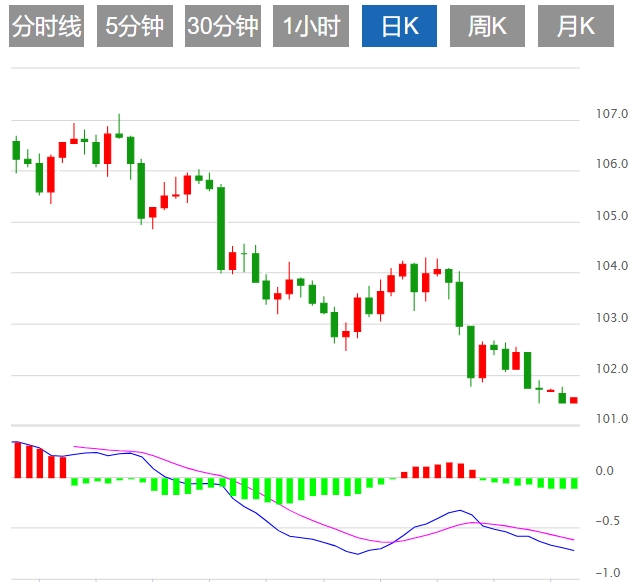Click the 106.0 price axis label
This screenshot has width=636, height=582.
point(611,164)
